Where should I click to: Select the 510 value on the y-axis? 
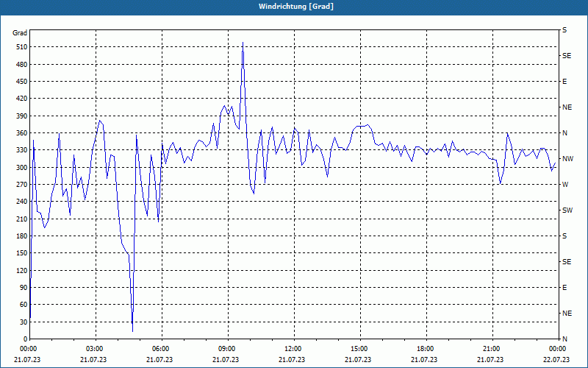[x=22, y=47]
